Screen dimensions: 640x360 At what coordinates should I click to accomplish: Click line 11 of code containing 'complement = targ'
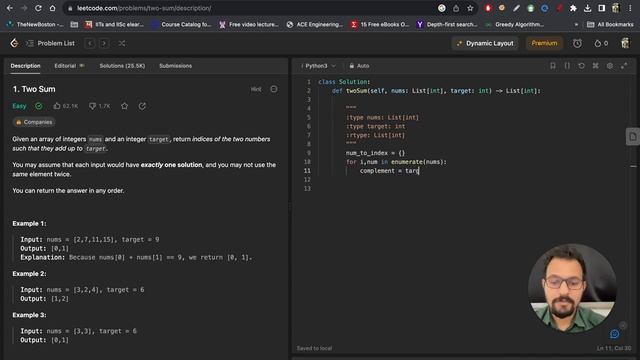pyautogui.click(x=389, y=171)
